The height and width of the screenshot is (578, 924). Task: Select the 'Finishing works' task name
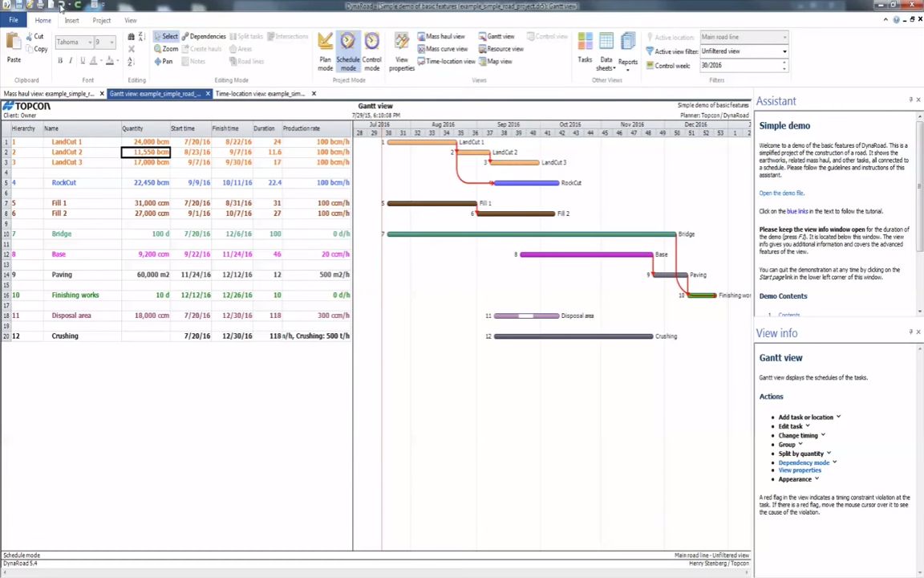(x=75, y=295)
